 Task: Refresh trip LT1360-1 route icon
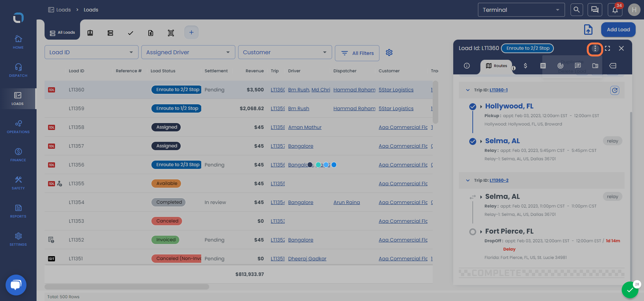[x=615, y=90]
